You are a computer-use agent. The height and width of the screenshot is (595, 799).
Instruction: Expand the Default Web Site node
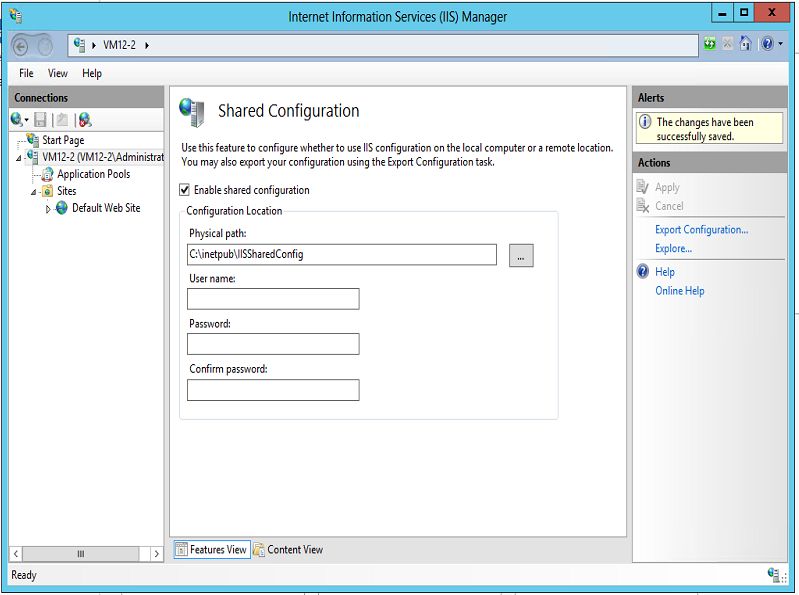48,209
